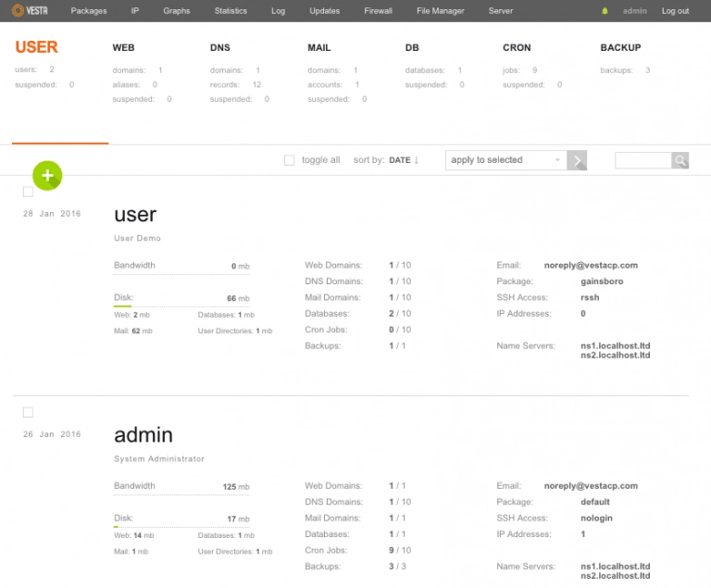
Task: Click user's Databases value '2 / 10'
Action: tap(400, 314)
